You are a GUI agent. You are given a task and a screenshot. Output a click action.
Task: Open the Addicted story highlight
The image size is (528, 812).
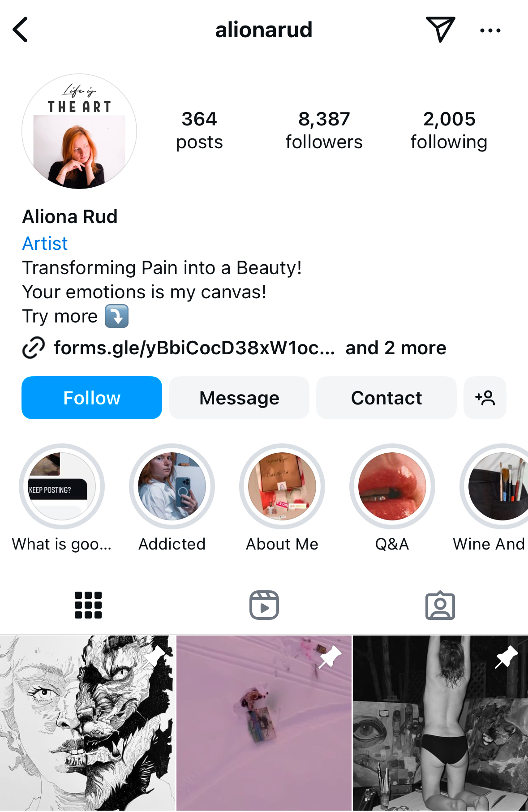172,486
